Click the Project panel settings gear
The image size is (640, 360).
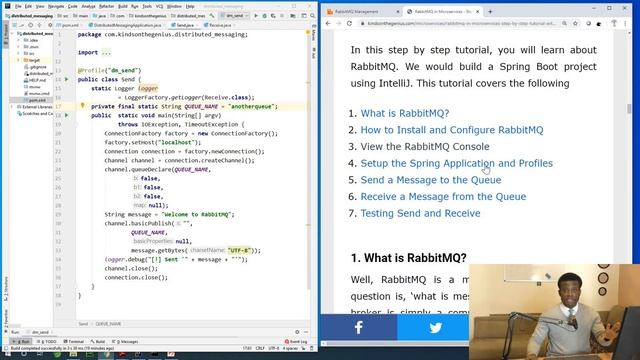click(50, 25)
